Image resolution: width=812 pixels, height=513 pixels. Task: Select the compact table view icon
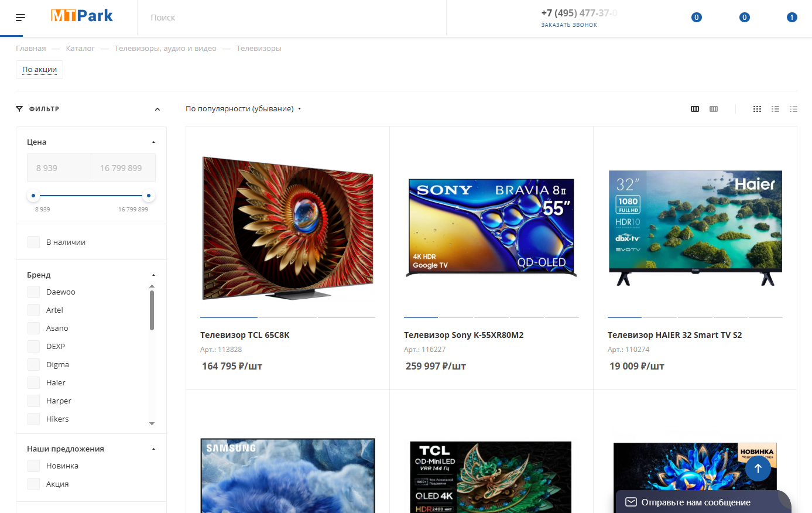click(793, 109)
